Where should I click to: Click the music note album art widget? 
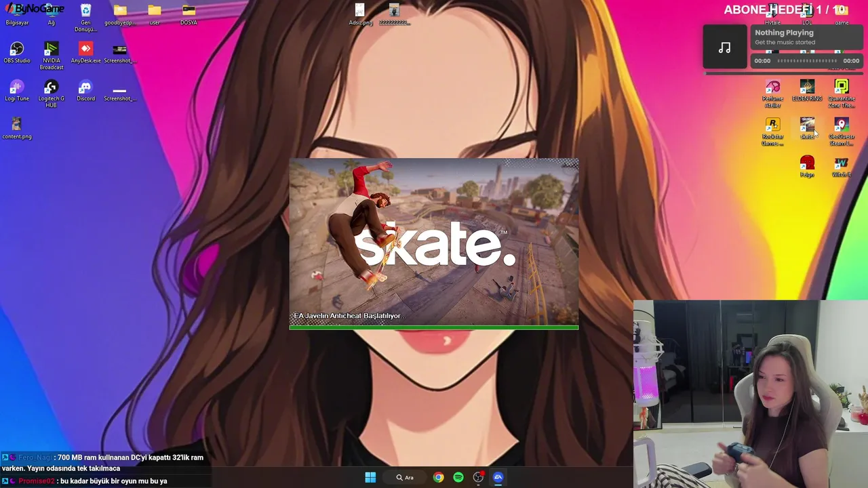(x=725, y=47)
